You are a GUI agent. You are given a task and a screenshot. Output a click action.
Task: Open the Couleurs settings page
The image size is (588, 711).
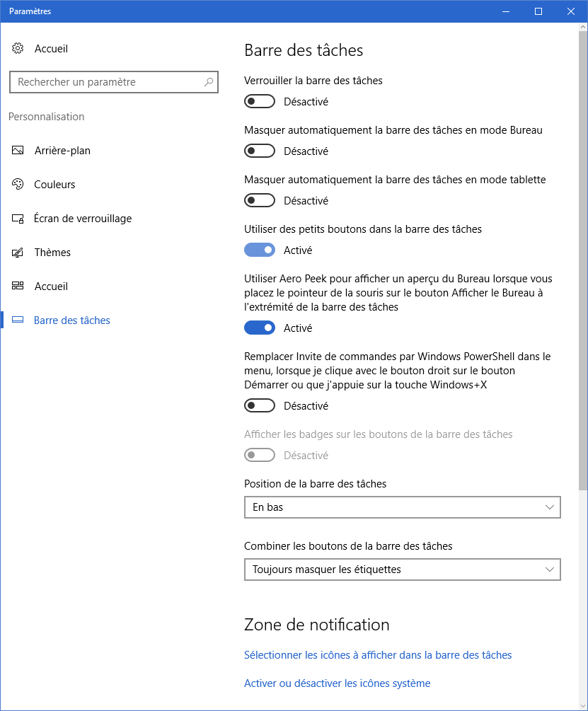tap(54, 185)
